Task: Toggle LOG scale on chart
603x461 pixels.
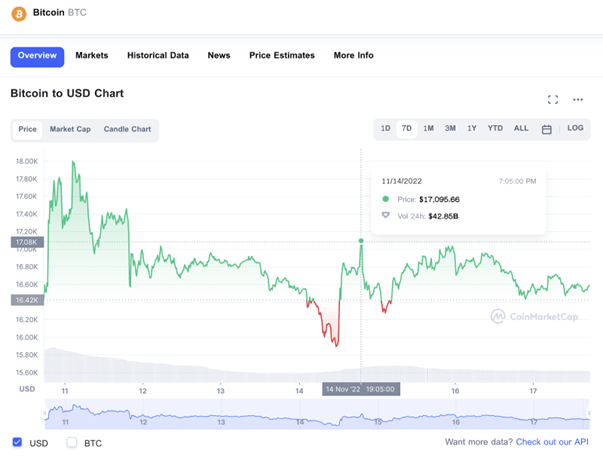Action: coord(575,129)
